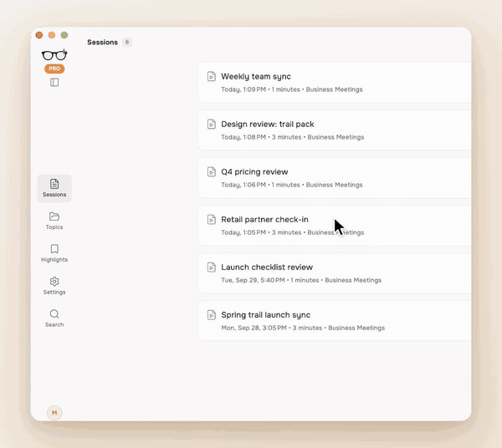The width and height of the screenshot is (502, 448).
Task: Click 'Today, 1:09 PM' session details
Action: click(292, 89)
